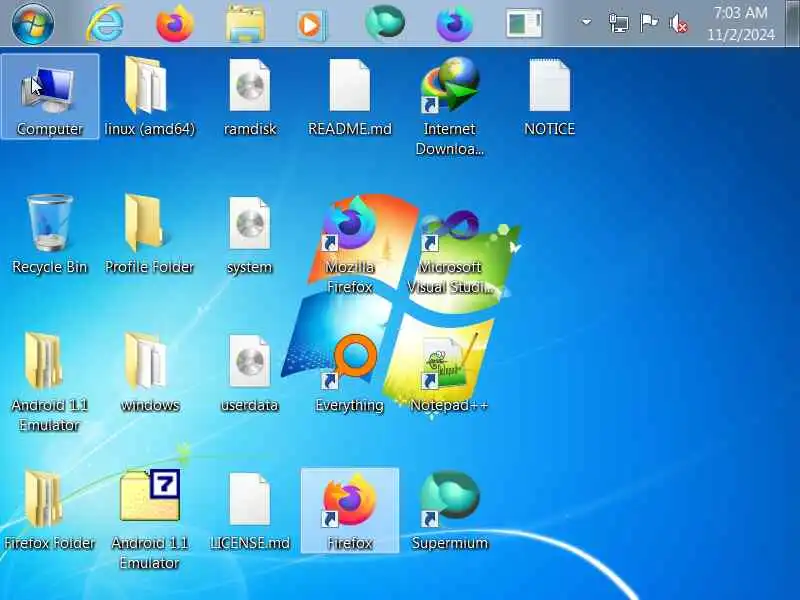Open the clock showing 7:03 AM
Viewport: 800px width, 600px height.
point(741,23)
